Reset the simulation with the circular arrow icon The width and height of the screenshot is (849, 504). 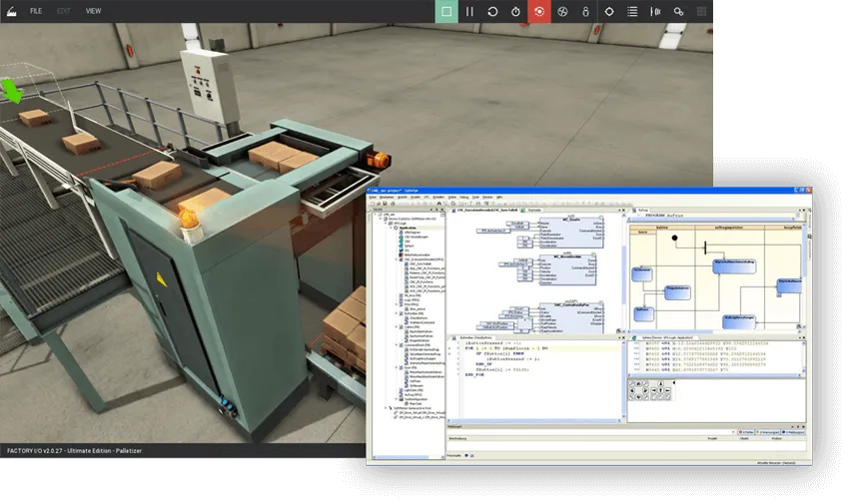[x=492, y=11]
